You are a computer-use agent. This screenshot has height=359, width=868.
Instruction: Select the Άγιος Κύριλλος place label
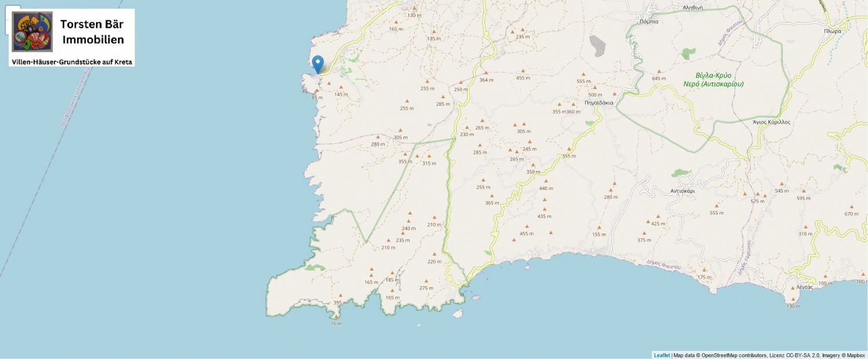coord(771,122)
